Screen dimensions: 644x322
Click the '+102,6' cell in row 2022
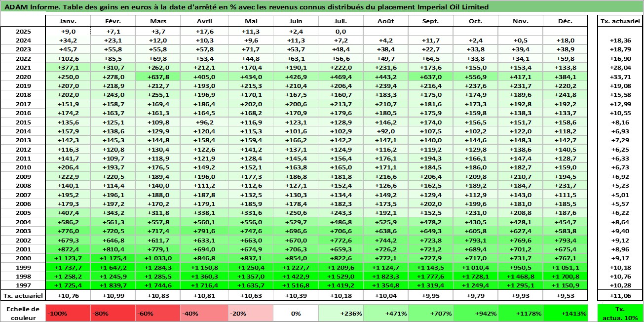[68, 59]
